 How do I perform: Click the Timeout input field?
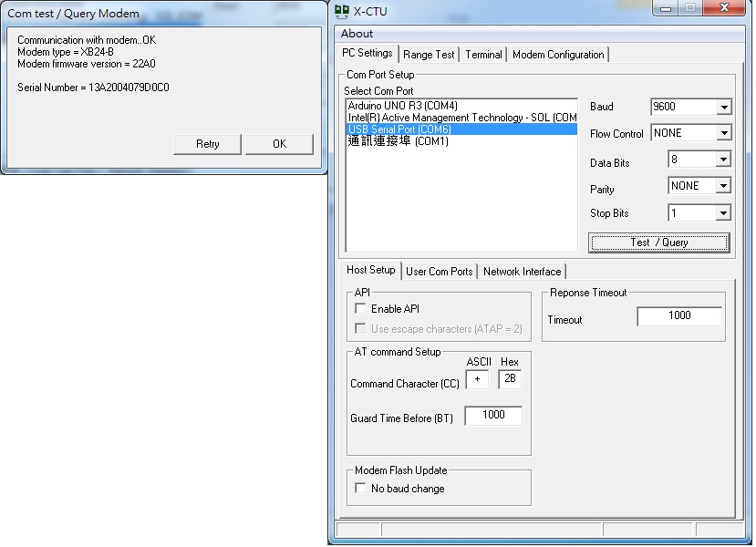point(679,315)
